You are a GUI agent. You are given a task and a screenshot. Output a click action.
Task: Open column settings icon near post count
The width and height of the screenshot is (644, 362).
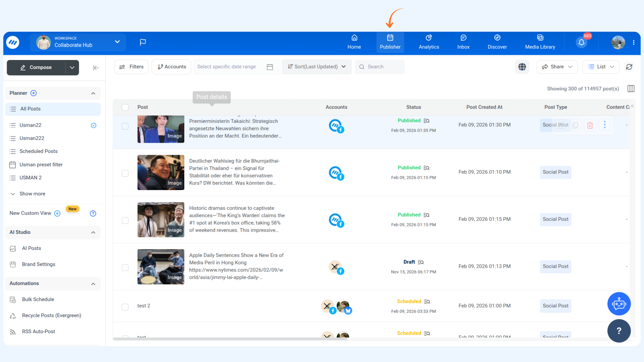(631, 88)
